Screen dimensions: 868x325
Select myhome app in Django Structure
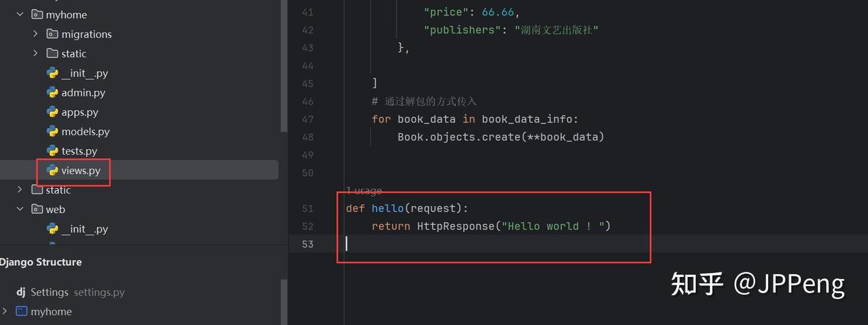point(51,311)
